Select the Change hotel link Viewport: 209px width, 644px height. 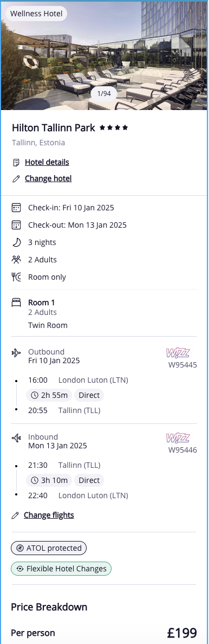pos(48,179)
